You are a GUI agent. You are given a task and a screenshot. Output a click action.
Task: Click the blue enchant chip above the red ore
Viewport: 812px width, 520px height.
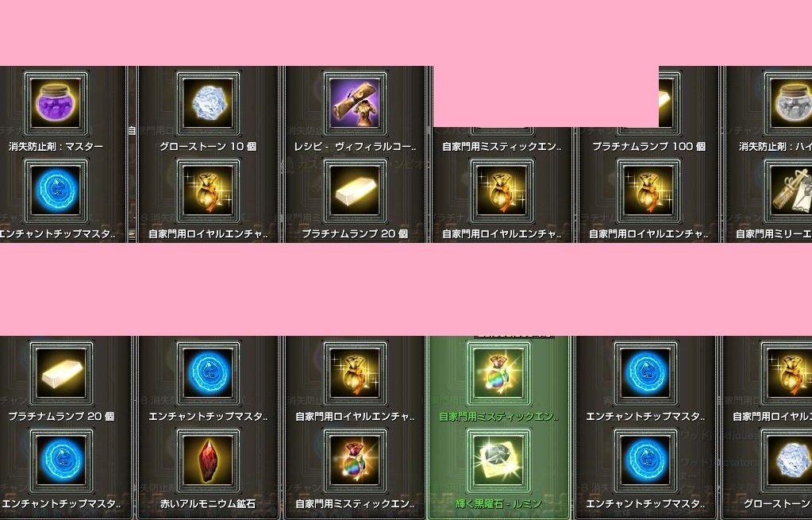[x=208, y=373]
